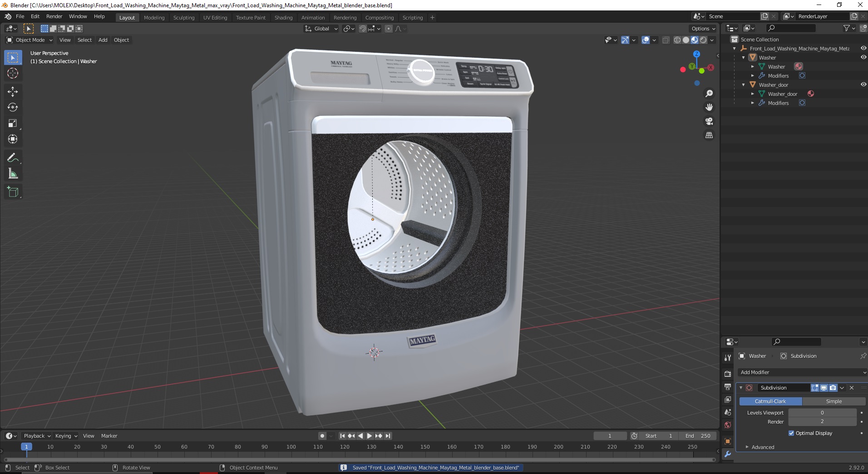Play animation forward
This screenshot has width=868, height=474.
coord(370,436)
